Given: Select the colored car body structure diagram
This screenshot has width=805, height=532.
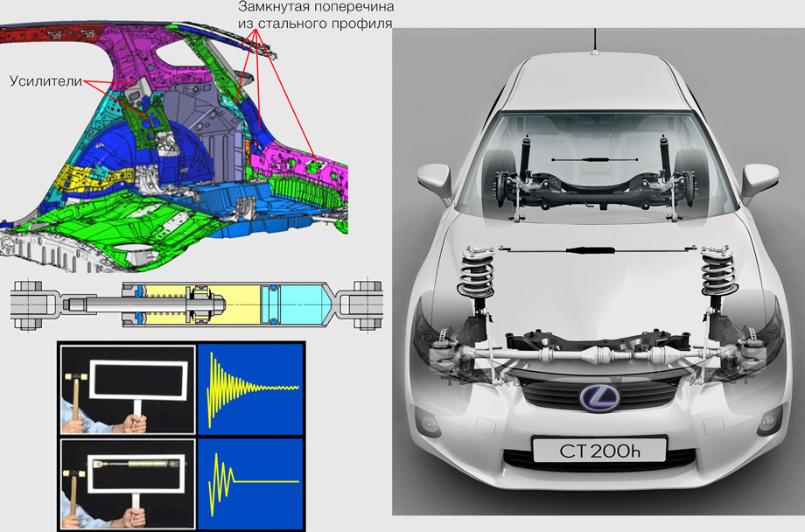Looking at the screenshot, I should 174,146.
